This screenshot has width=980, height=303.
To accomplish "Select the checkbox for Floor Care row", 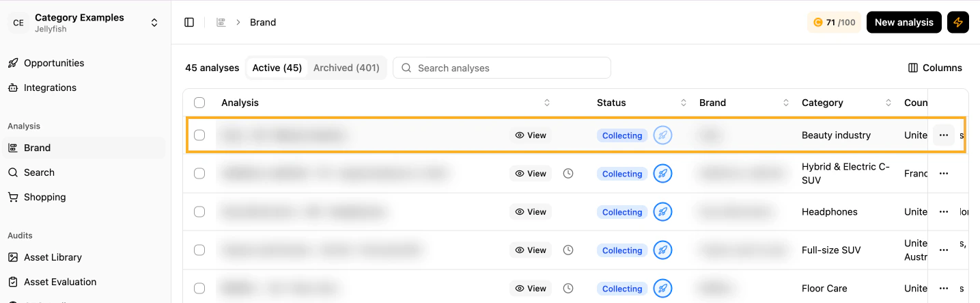I will point(199,289).
